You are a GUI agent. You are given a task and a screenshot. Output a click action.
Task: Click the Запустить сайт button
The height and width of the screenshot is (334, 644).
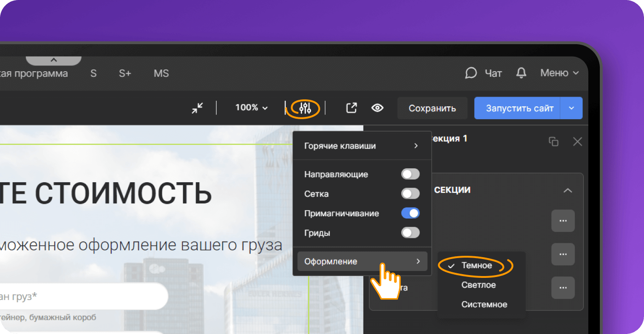[519, 108]
